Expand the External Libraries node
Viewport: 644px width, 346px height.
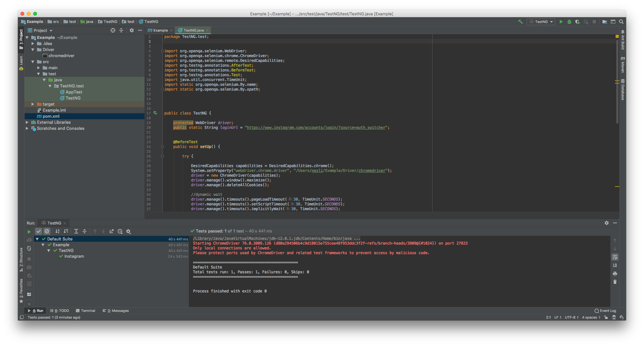click(x=27, y=122)
